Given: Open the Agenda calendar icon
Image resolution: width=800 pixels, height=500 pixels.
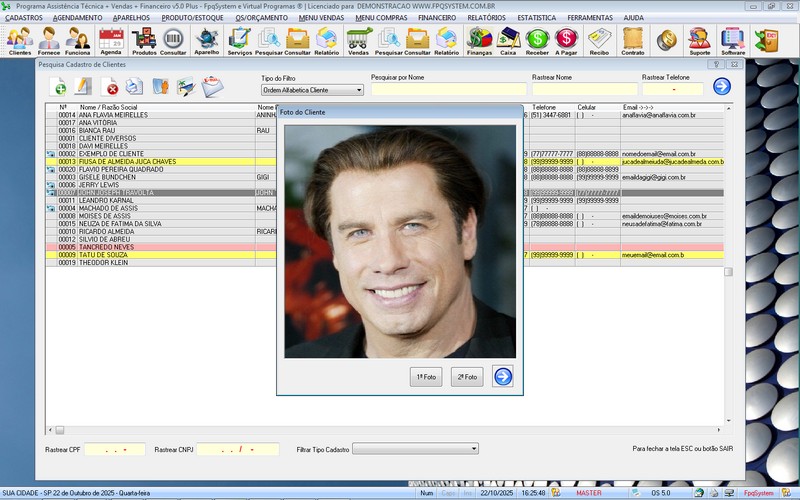Looking at the screenshot, I should 111,40.
